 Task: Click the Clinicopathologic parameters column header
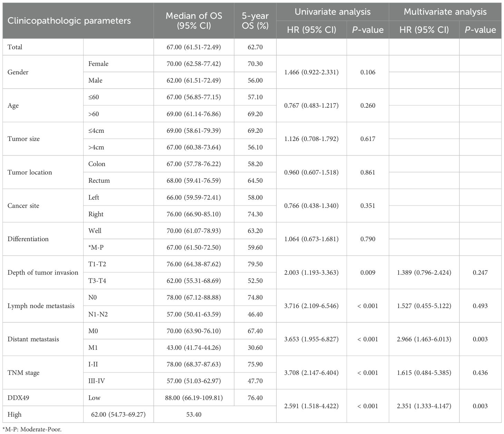pos(69,21)
